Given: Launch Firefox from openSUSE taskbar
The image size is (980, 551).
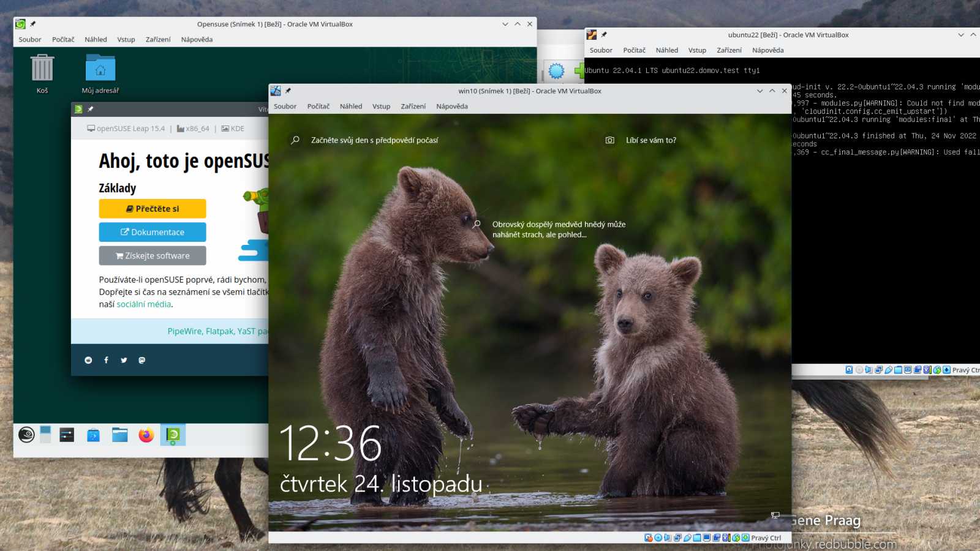Looking at the screenshot, I should pyautogui.click(x=146, y=435).
